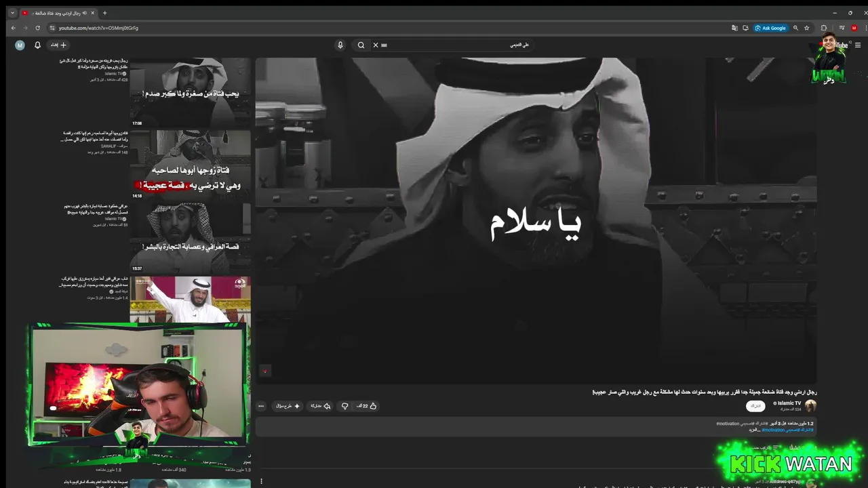The image size is (868, 488).
Task: Start voice search with the microphone
Action: [x=340, y=45]
